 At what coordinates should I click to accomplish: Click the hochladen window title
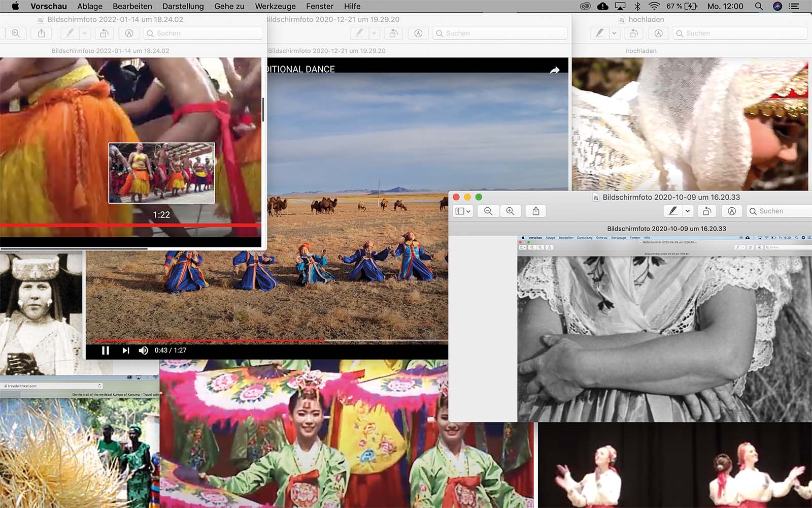(x=646, y=19)
